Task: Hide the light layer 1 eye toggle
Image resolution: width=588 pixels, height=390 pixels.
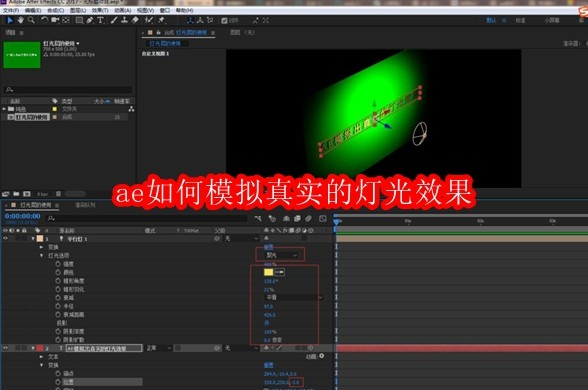Action: (5, 238)
